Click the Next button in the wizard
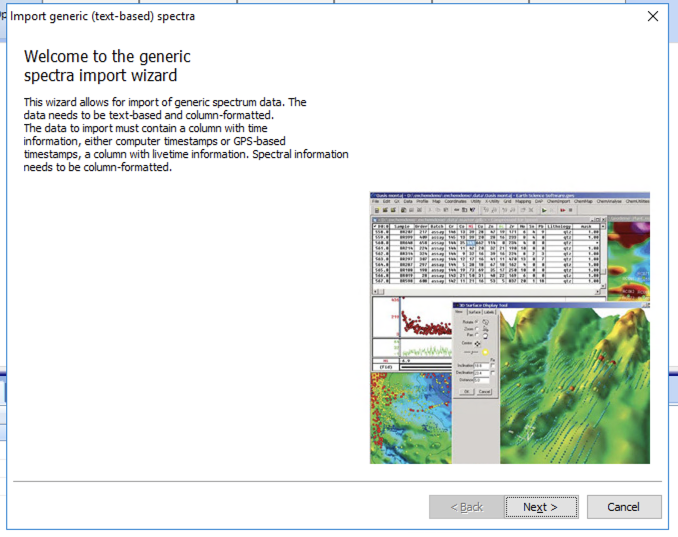 coord(541,507)
